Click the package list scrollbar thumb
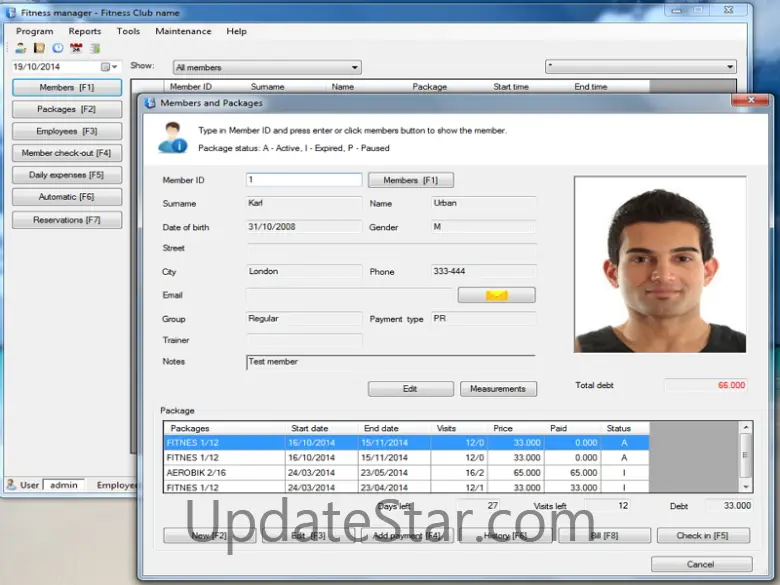This screenshot has width=780, height=585. tap(746, 455)
